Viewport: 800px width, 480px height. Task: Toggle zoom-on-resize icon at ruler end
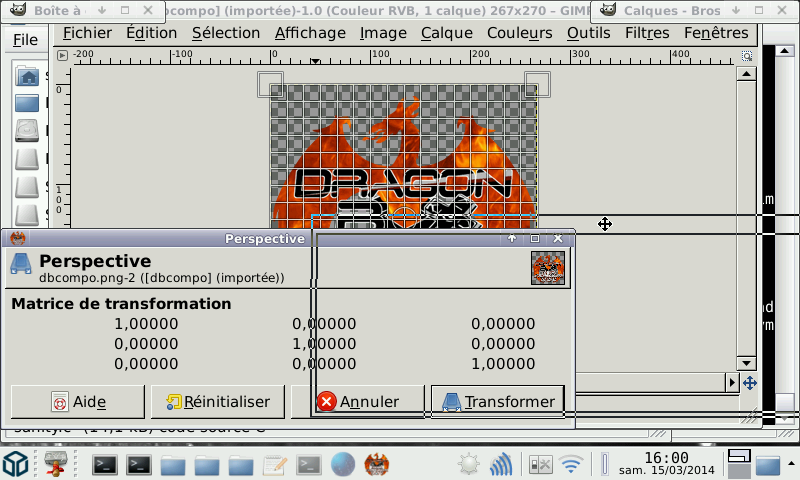pyautogui.click(x=746, y=56)
